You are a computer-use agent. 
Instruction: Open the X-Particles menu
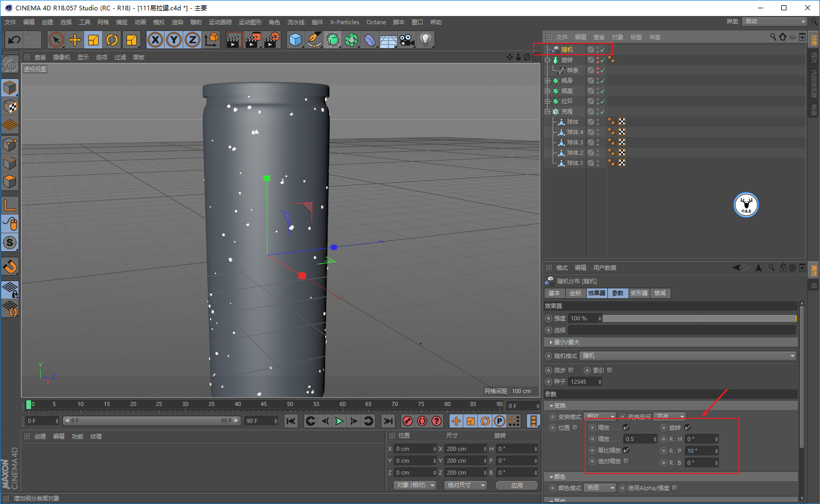click(344, 22)
